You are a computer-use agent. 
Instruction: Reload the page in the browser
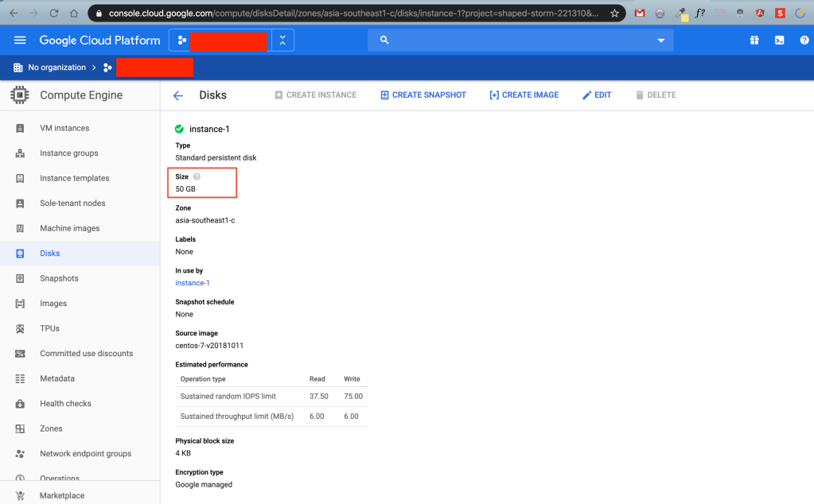[x=54, y=14]
